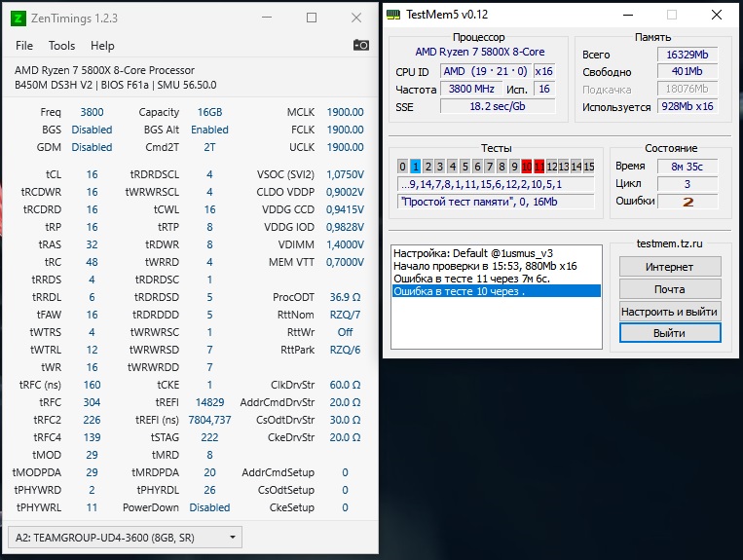Click the test order sequence field
The width and height of the screenshot is (743, 560).
click(x=496, y=184)
